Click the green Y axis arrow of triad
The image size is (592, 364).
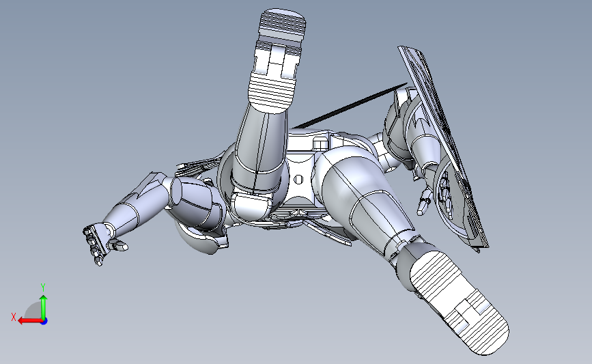tap(44, 307)
